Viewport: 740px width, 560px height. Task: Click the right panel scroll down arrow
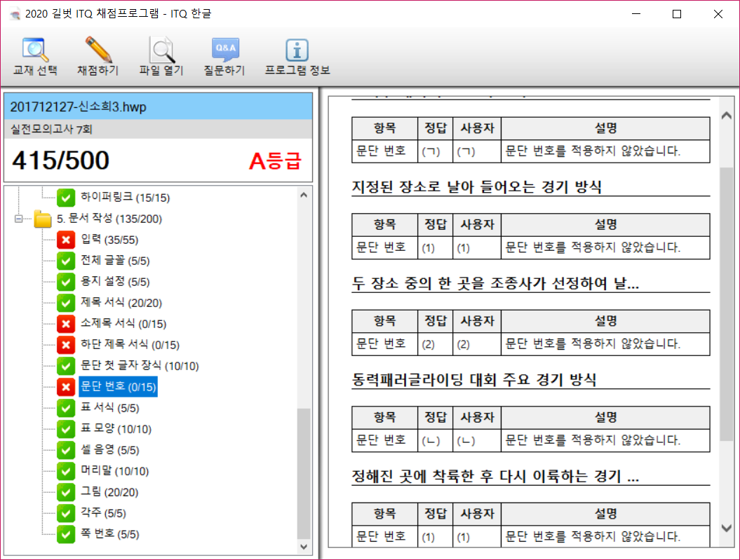tap(727, 527)
